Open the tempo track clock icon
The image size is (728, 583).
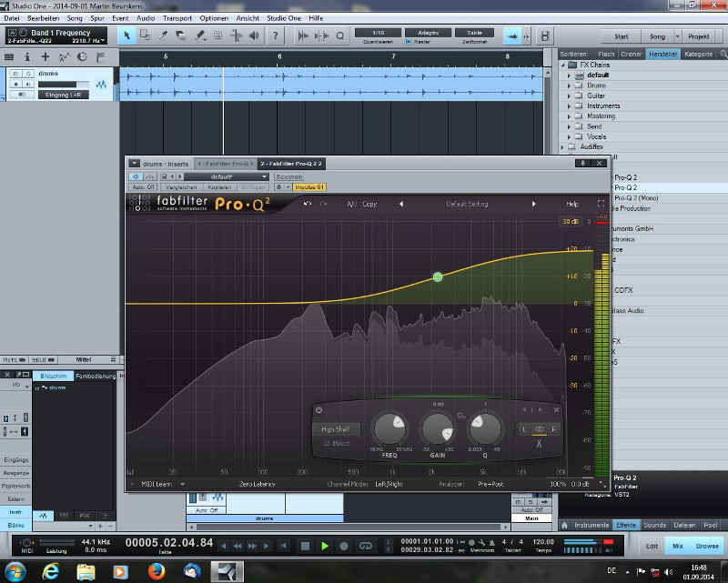coord(82,56)
